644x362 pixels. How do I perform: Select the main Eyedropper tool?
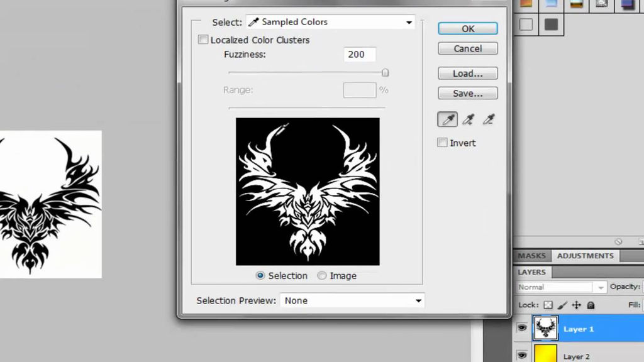[448, 119]
